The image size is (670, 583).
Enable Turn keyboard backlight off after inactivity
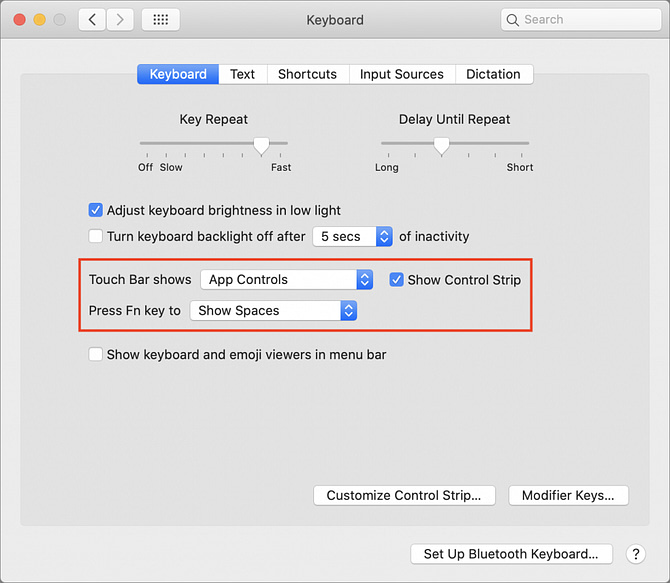click(x=96, y=236)
